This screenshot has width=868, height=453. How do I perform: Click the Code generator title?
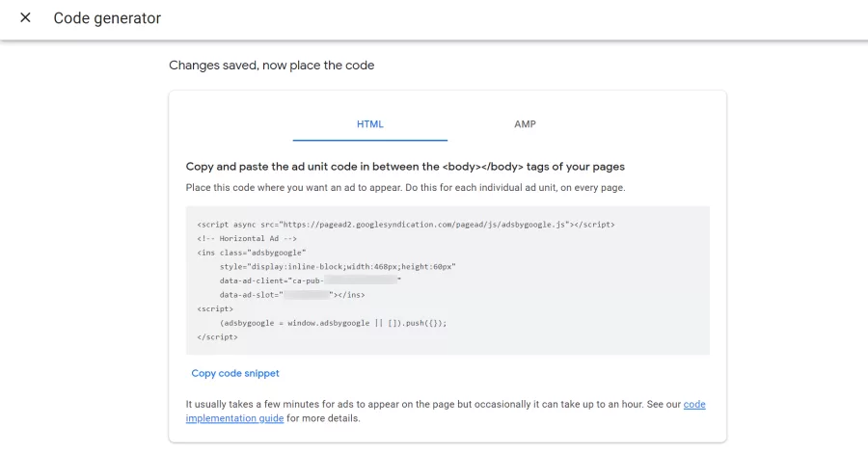point(107,18)
